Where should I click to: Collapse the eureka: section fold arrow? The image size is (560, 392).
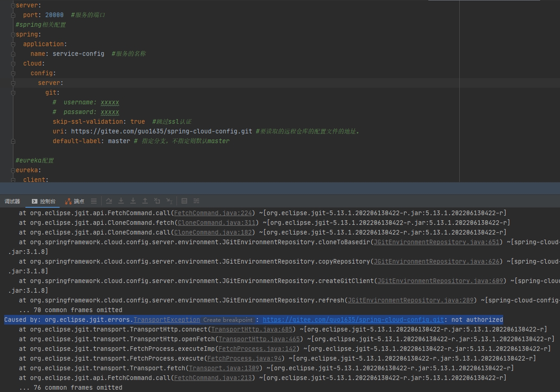click(13, 170)
